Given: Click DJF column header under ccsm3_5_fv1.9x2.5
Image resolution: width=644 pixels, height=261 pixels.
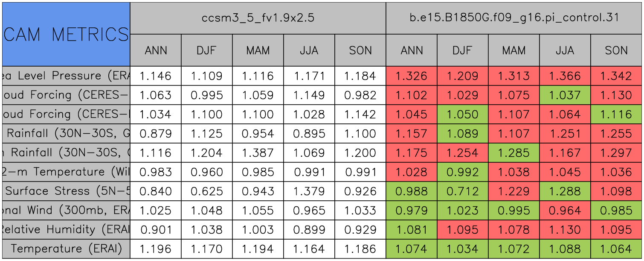Looking at the screenshot, I should click(207, 50).
